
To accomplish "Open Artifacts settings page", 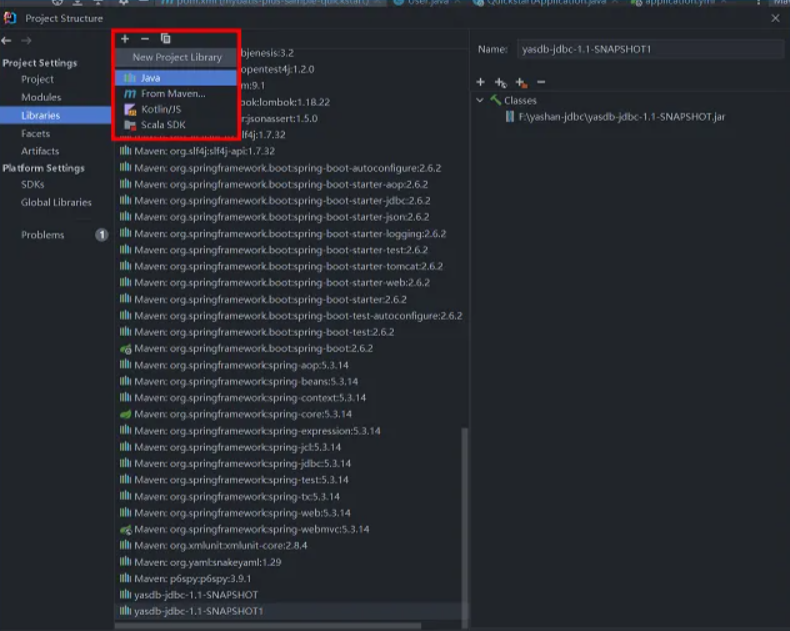I will (x=40, y=151).
